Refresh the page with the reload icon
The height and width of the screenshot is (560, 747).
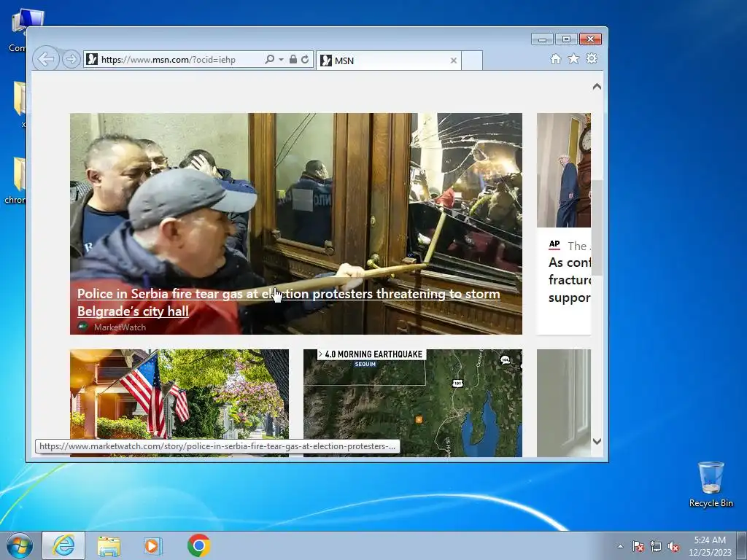(305, 60)
